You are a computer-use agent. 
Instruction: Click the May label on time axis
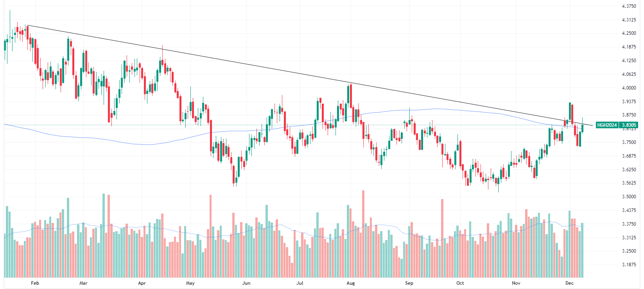coord(190,283)
